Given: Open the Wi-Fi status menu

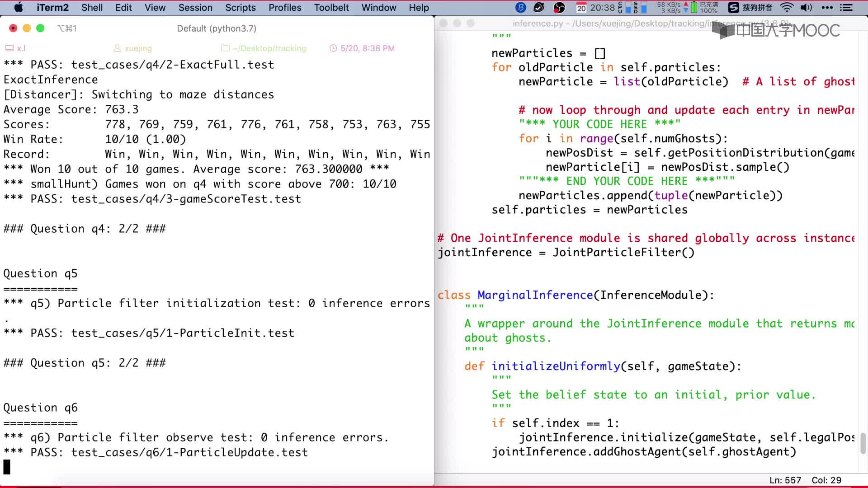Looking at the screenshot, I should [x=787, y=7].
